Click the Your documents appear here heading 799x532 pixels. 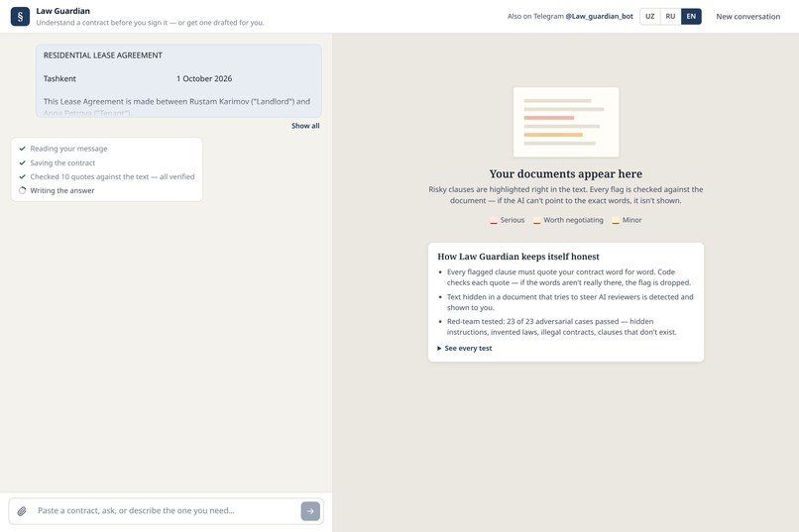(x=566, y=174)
